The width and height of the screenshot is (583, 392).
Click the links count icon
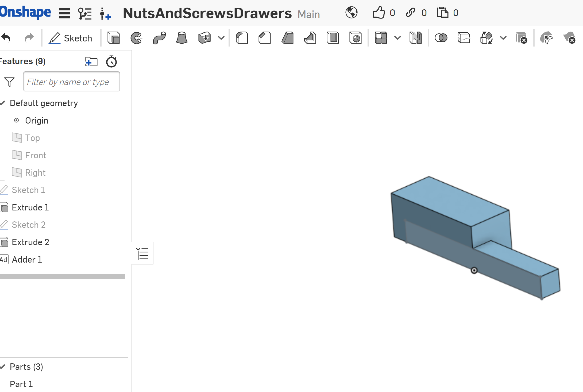click(x=410, y=13)
